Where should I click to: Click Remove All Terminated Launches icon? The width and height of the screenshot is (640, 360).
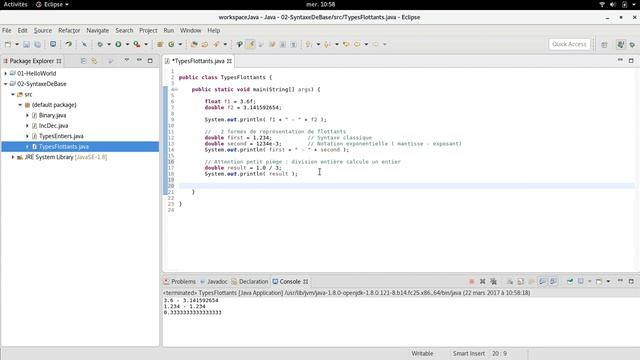coord(493,282)
